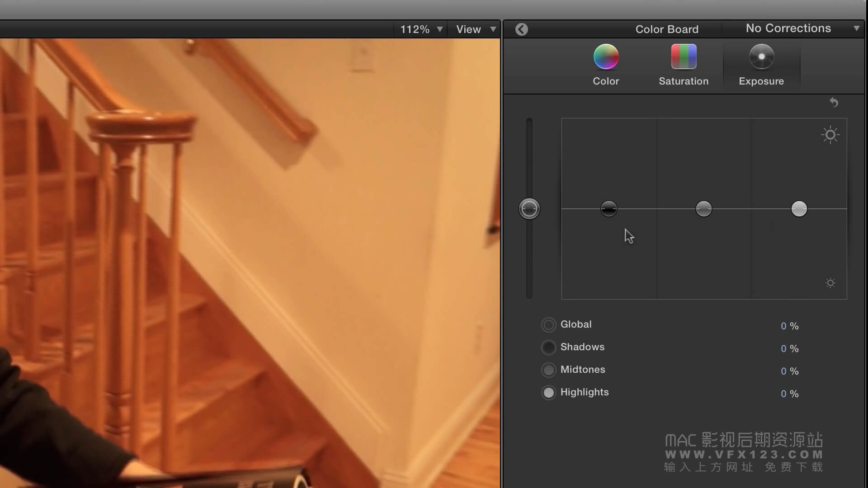Click the Color Board title
868x488 pixels.
(x=667, y=29)
